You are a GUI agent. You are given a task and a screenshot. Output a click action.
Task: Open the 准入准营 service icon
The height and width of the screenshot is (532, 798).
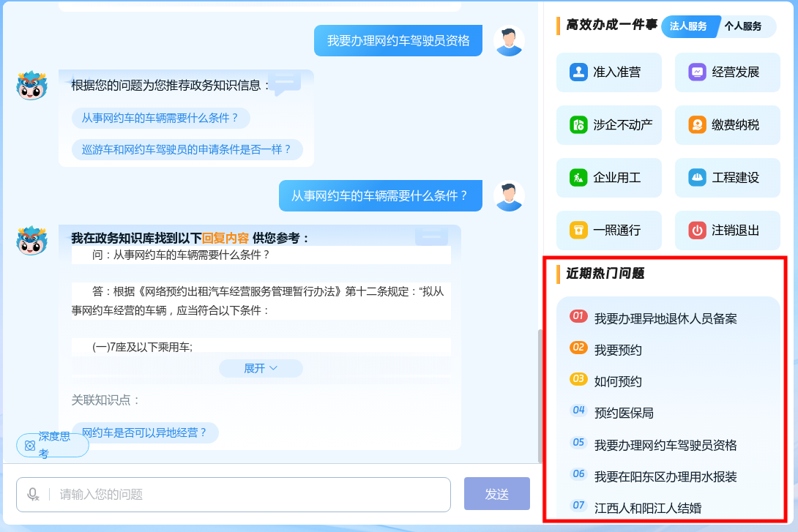(x=608, y=72)
